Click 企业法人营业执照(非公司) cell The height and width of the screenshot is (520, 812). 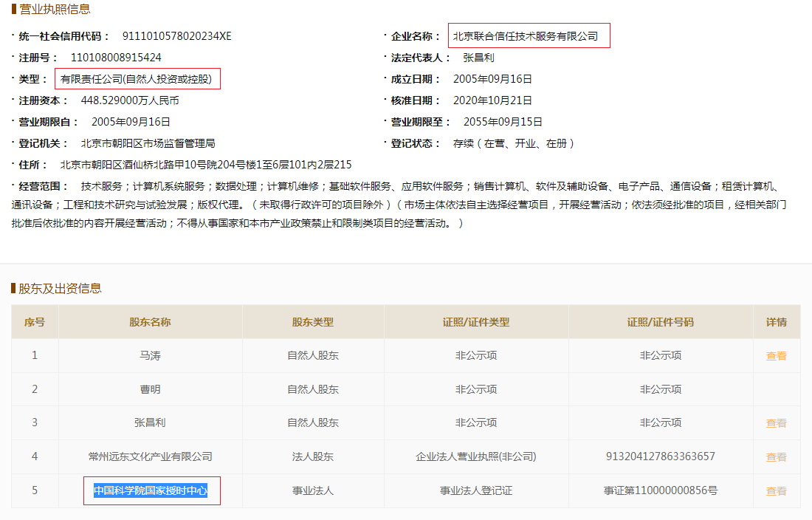click(x=476, y=456)
